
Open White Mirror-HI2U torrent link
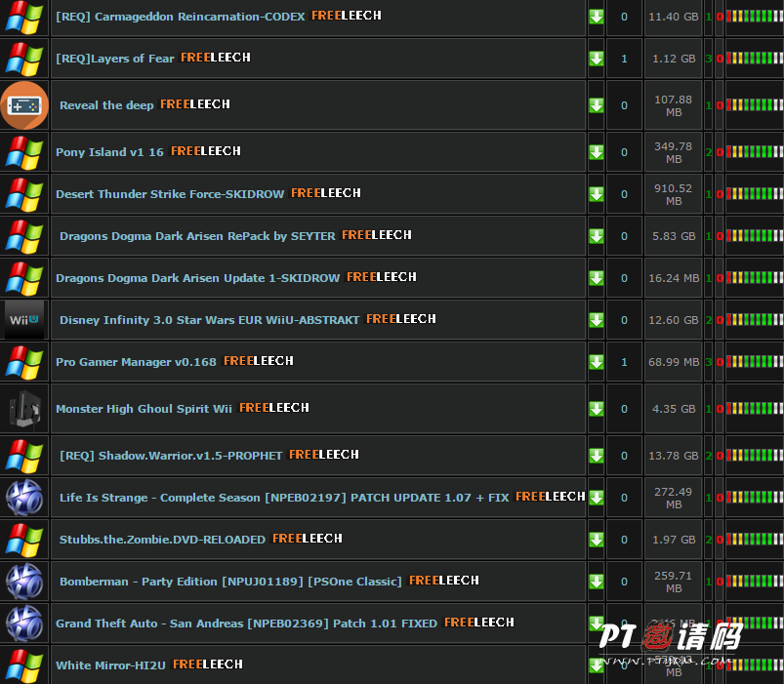110,665
